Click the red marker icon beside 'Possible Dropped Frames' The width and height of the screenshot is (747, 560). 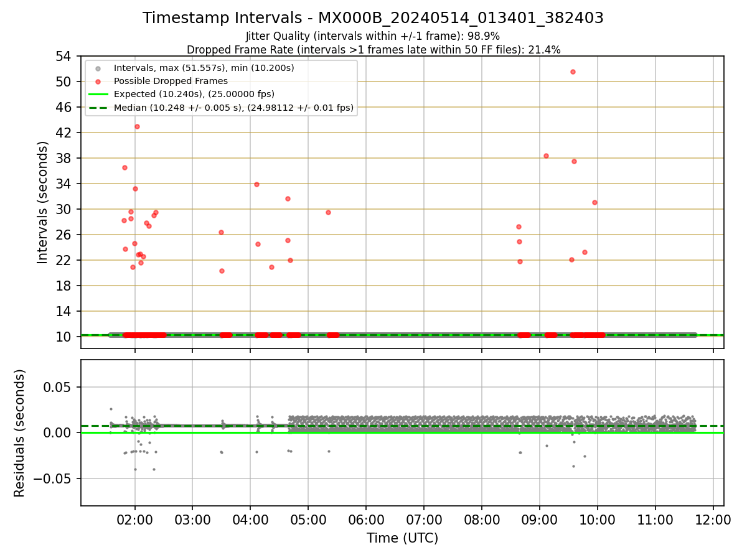pos(98,81)
